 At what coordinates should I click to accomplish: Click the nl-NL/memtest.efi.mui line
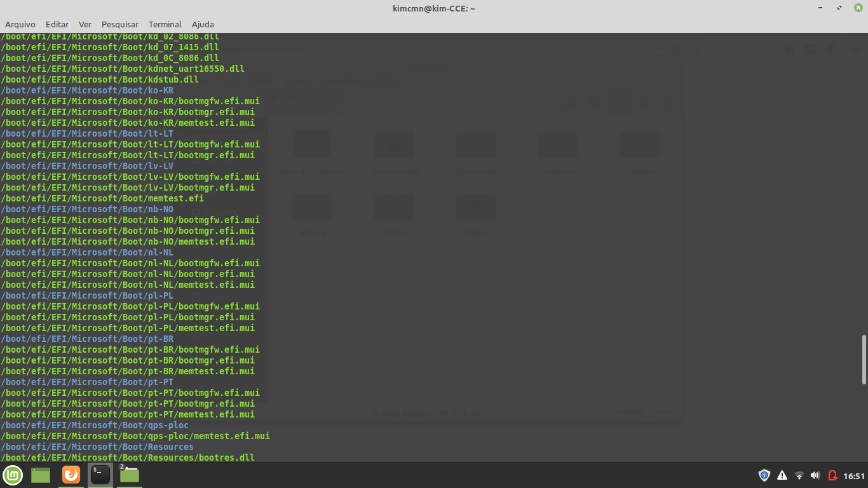(128, 285)
